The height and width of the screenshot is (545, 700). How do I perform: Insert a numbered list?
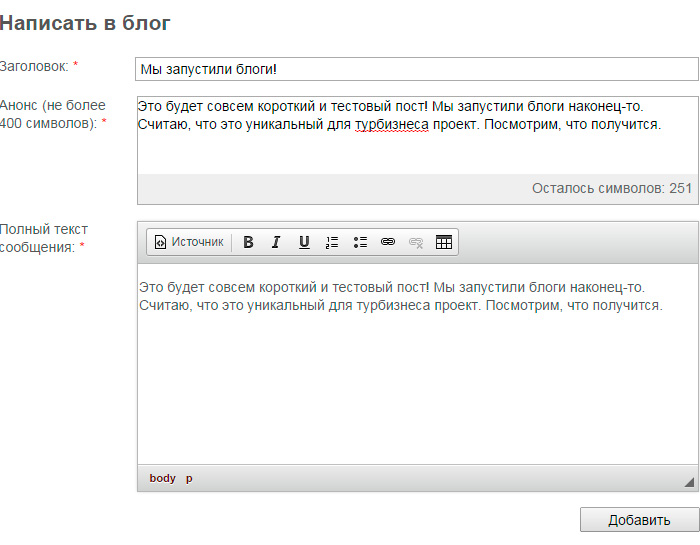tap(332, 242)
